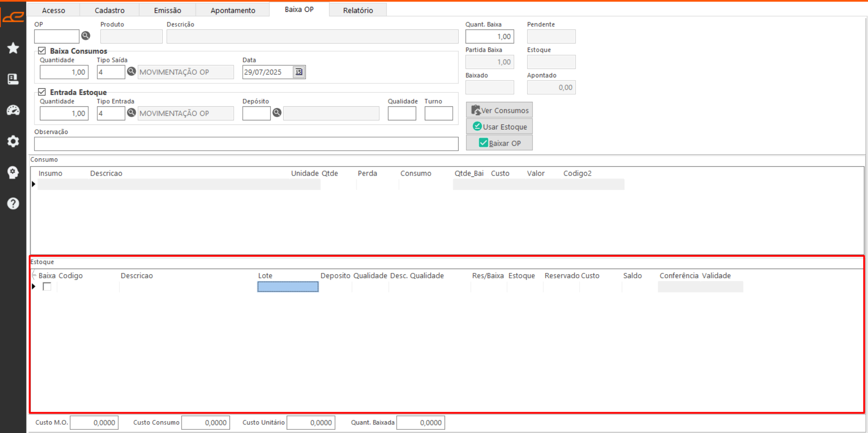Click the Baixar OP button
The width and height of the screenshot is (868, 433).
(x=499, y=143)
